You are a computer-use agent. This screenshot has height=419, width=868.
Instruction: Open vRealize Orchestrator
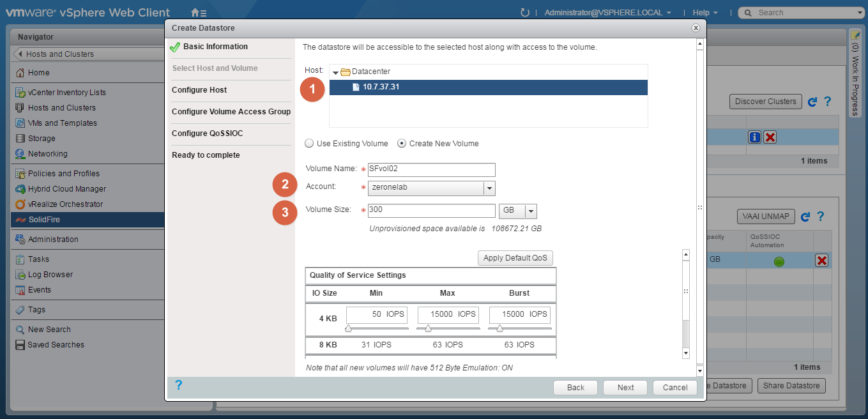tap(65, 204)
